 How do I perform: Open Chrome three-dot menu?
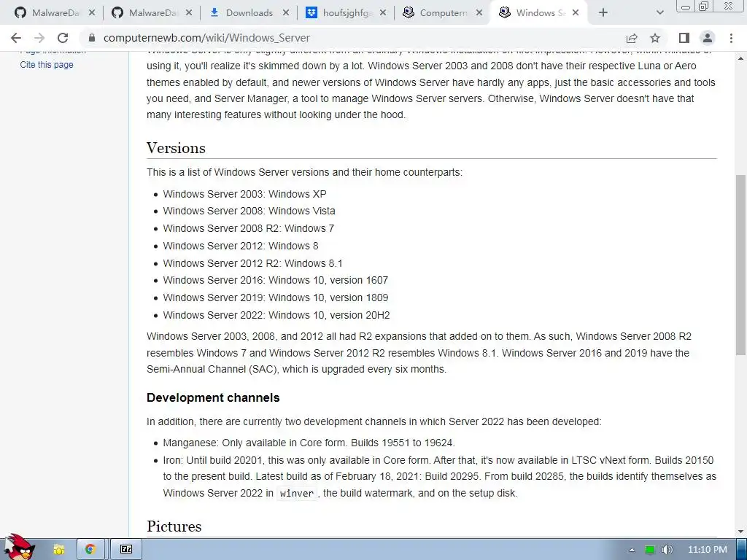731,38
